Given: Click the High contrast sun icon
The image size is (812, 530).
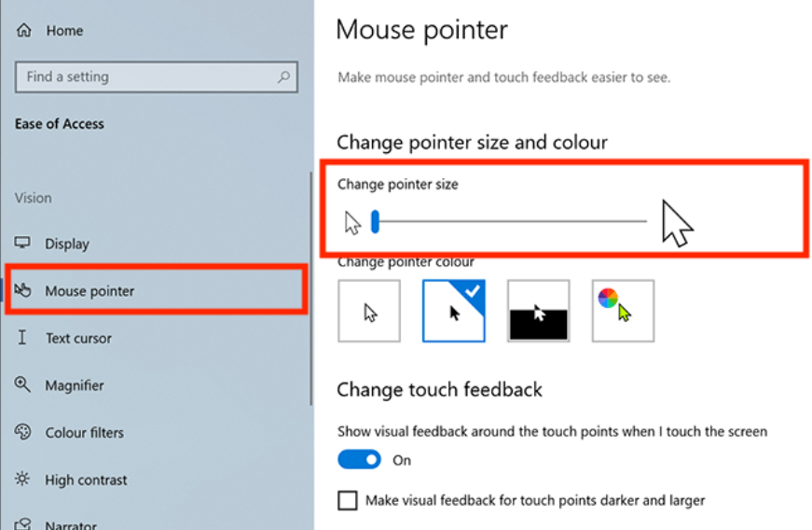Looking at the screenshot, I should tap(23, 480).
